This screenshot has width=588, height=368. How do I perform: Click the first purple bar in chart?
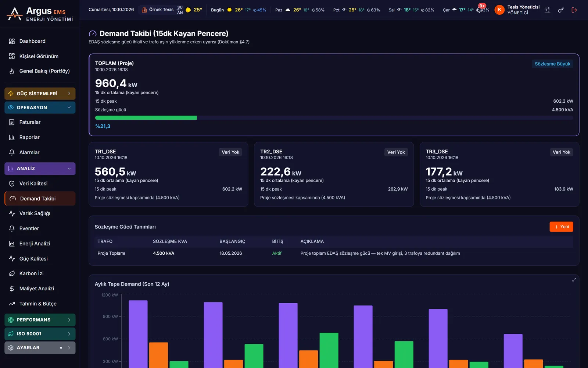[138, 334]
